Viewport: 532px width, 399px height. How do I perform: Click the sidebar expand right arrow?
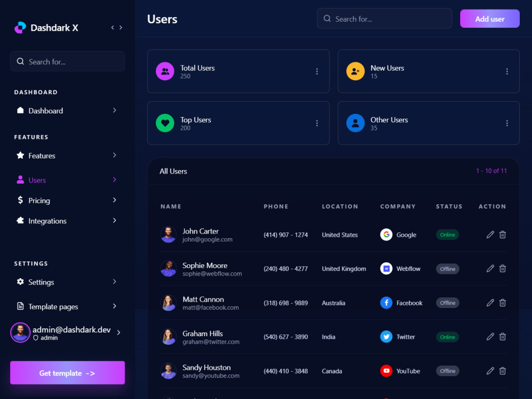121,28
